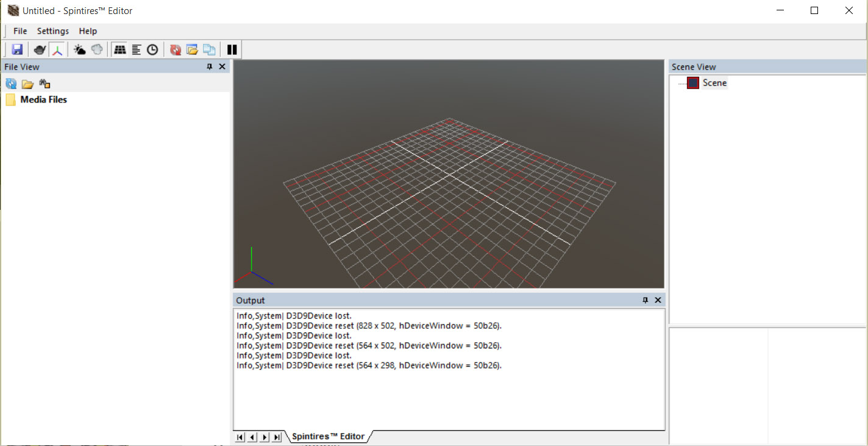Click output line 'D3D9Device reset (564 x 502'
This screenshot has width=868, height=446.
point(369,345)
